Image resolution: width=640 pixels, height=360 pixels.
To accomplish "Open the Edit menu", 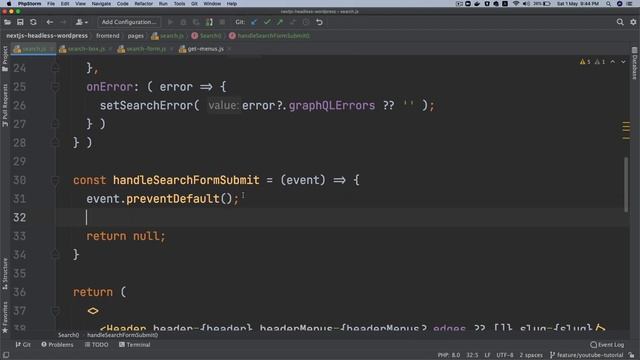I will coord(65,4).
